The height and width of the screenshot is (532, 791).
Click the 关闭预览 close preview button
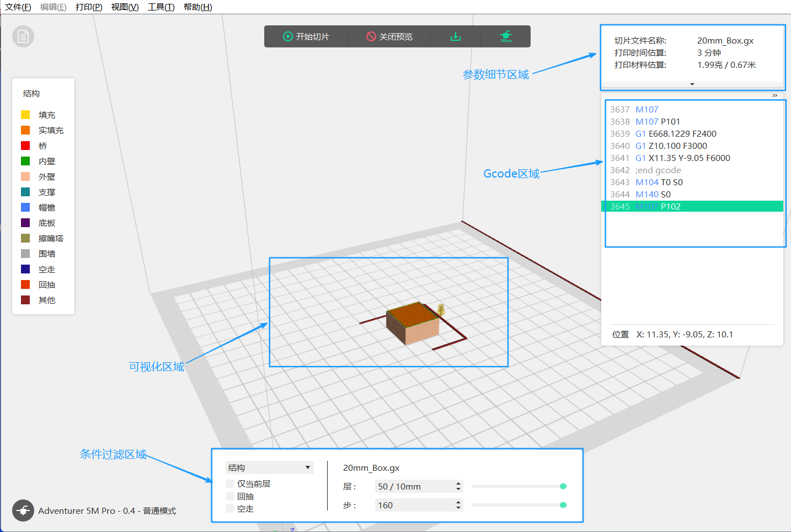click(389, 36)
